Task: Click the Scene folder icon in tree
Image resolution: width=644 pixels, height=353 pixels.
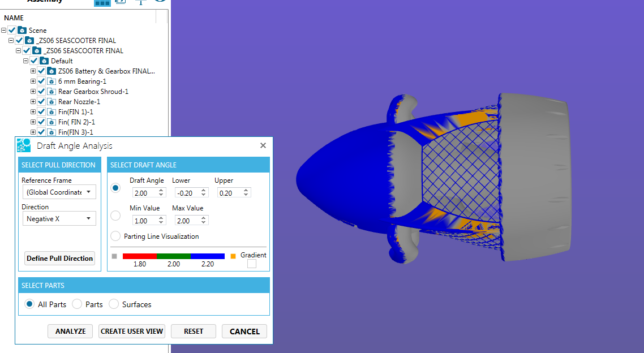Action: (22, 31)
